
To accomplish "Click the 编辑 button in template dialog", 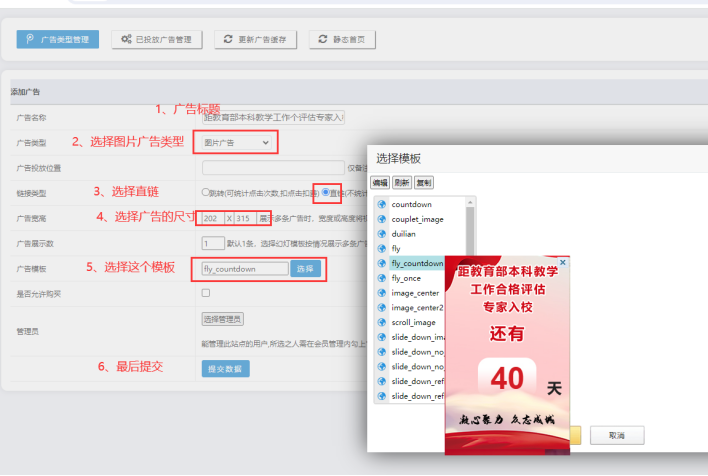I will coord(380,183).
